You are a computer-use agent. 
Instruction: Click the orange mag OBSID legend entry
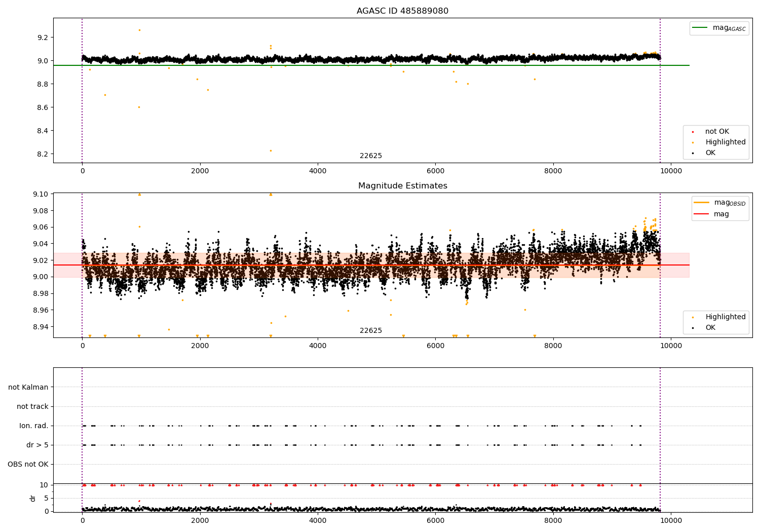coord(720,203)
